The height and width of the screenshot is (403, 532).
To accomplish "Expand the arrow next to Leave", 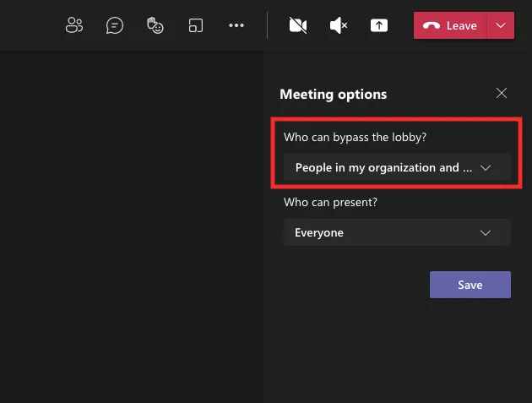I will point(501,25).
